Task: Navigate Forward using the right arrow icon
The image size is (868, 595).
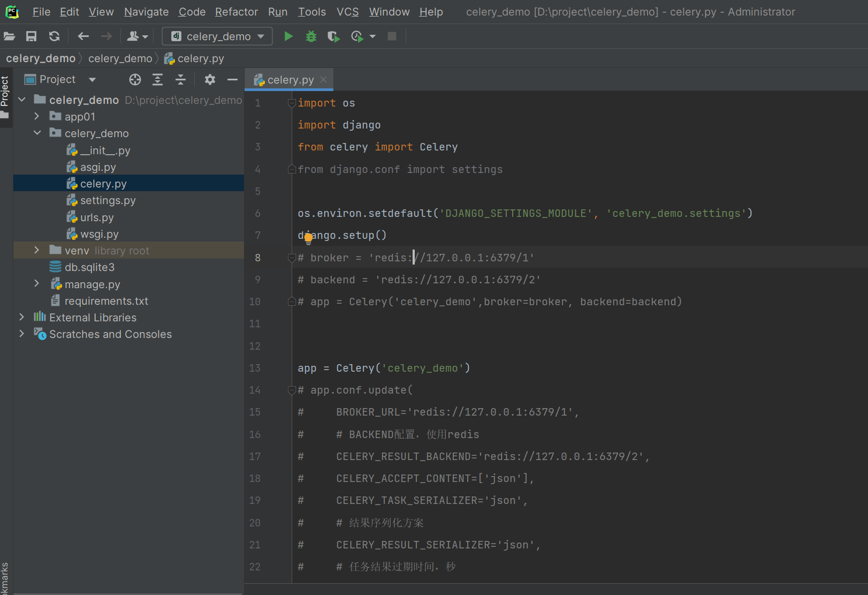Action: (x=106, y=36)
